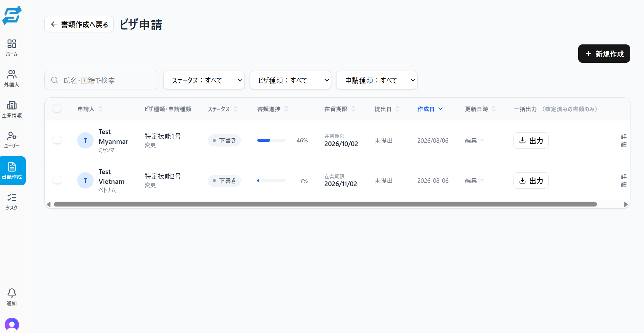Open the ホーム sidebar icon
The width and height of the screenshot is (644, 333).
click(12, 48)
